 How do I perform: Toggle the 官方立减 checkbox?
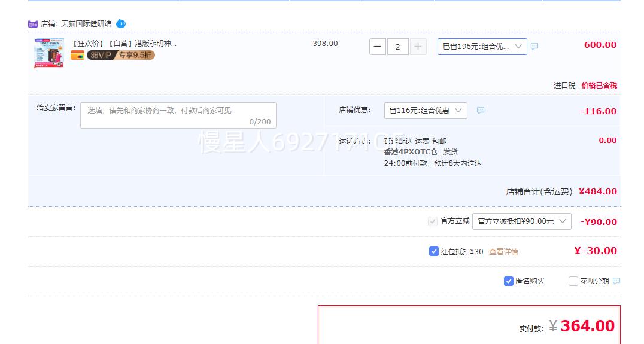[x=433, y=221]
